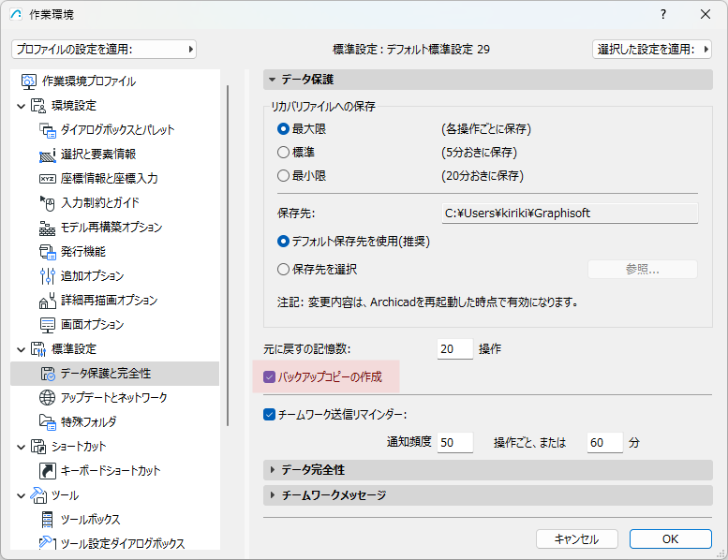
Task: Open the 作業環境プロファイル icon entry
Action: click(x=28, y=81)
